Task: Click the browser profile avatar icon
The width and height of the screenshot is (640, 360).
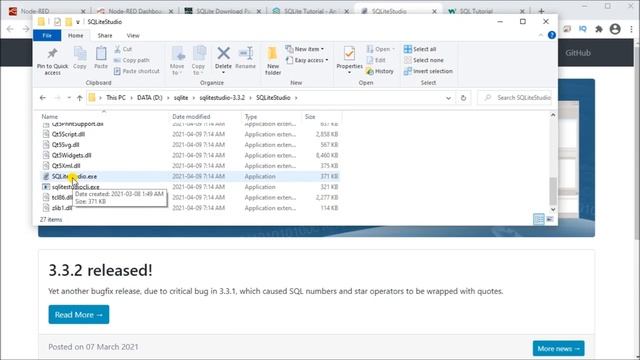Action: point(615,29)
